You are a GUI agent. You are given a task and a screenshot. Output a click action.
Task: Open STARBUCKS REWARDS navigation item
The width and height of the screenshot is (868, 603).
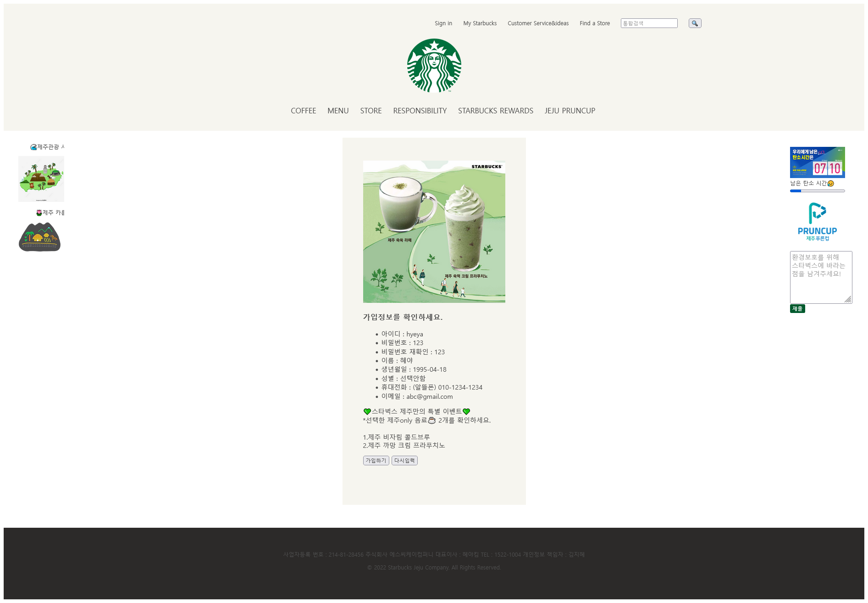pos(496,111)
